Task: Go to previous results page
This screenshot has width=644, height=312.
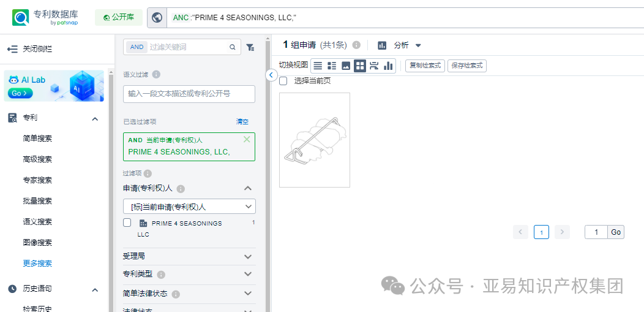Action: (520, 232)
